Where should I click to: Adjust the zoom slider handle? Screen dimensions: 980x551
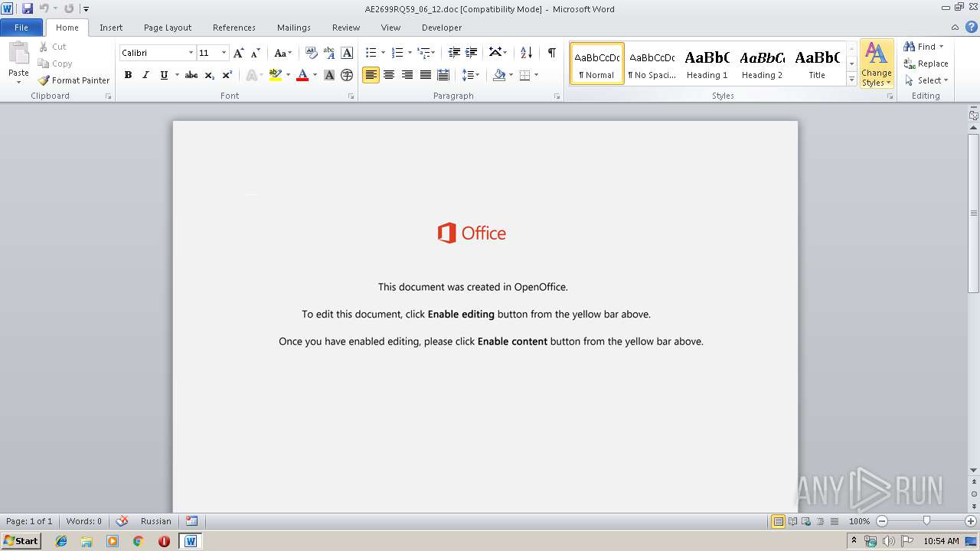[926, 521]
